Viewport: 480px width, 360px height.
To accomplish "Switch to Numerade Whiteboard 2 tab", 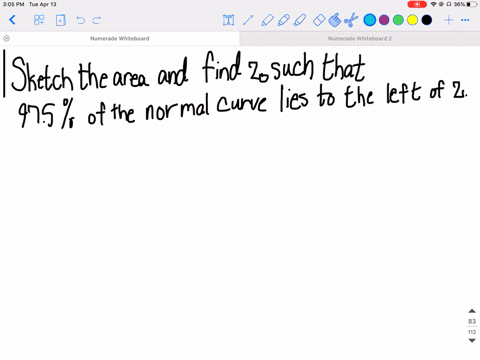I will point(360,38).
